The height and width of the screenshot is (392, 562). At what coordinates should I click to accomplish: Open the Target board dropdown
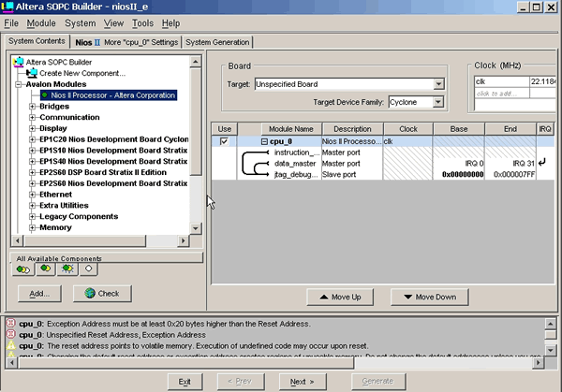(x=438, y=84)
